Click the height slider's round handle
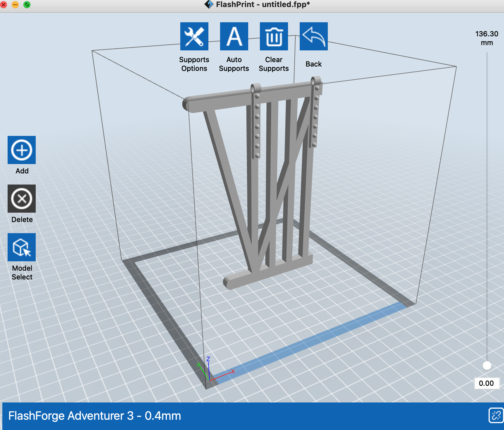The width and height of the screenshot is (504, 430). pos(487,365)
